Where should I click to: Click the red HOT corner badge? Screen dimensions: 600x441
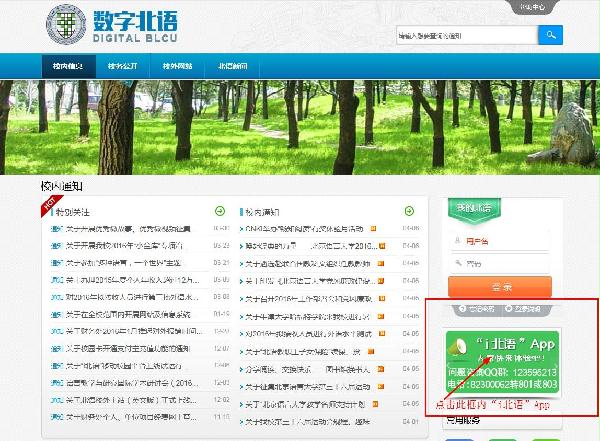[x=48, y=205]
